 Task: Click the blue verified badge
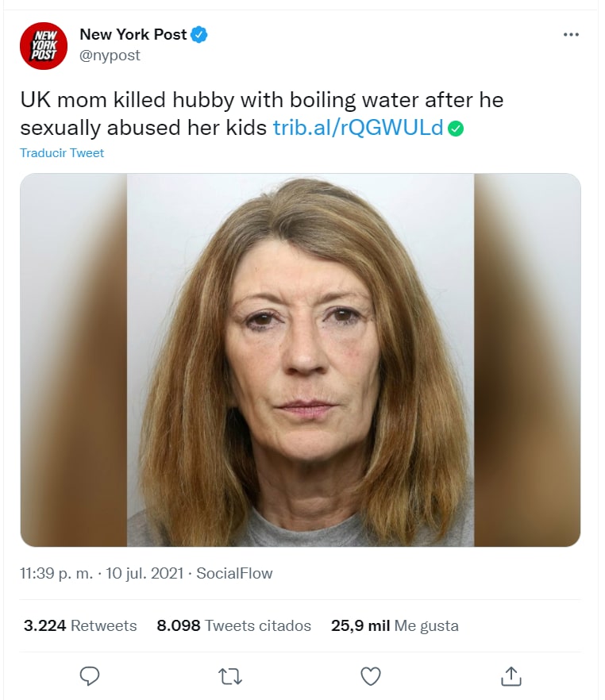(x=199, y=34)
